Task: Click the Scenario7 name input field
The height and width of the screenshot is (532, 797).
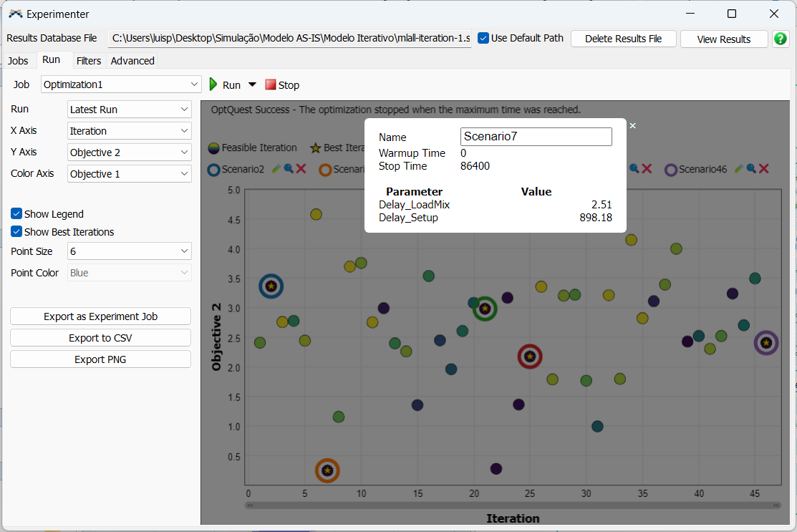Action: coord(536,137)
